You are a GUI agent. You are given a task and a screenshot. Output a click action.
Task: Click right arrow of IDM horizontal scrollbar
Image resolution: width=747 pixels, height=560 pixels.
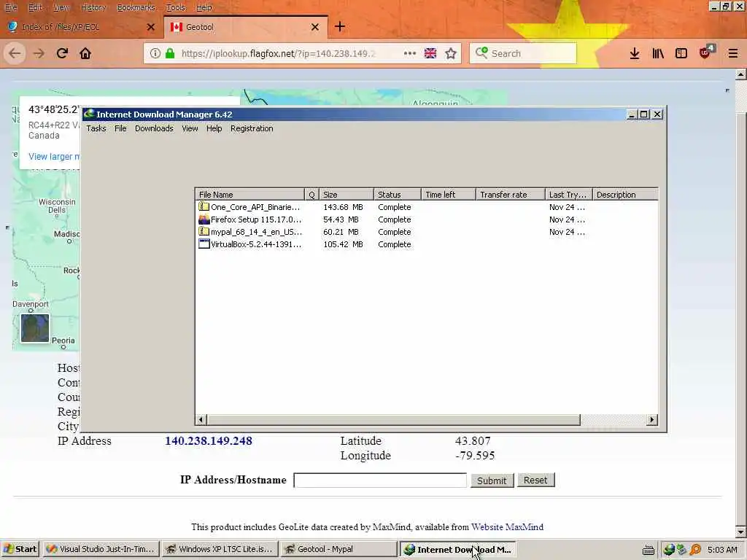pyautogui.click(x=652, y=419)
